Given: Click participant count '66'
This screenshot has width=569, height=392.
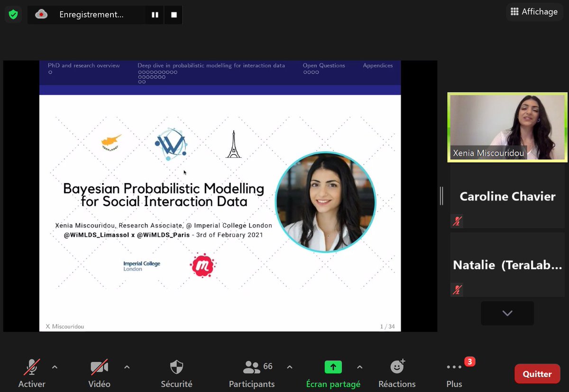Looking at the screenshot, I should coord(268,366).
